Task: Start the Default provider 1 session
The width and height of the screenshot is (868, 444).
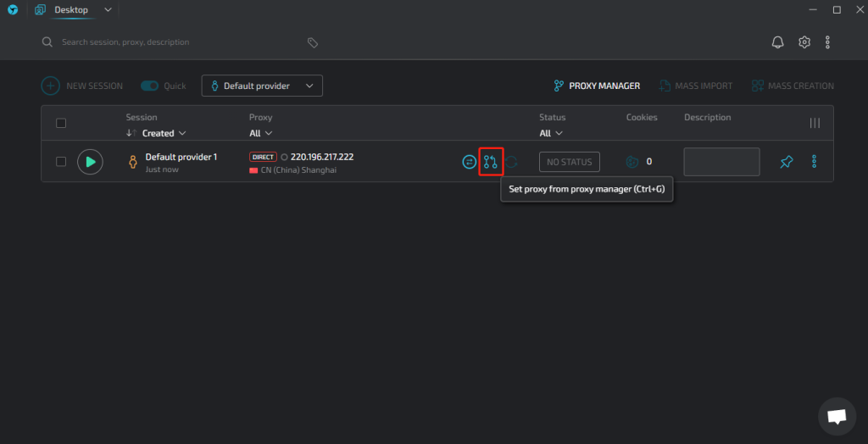Action: point(90,162)
